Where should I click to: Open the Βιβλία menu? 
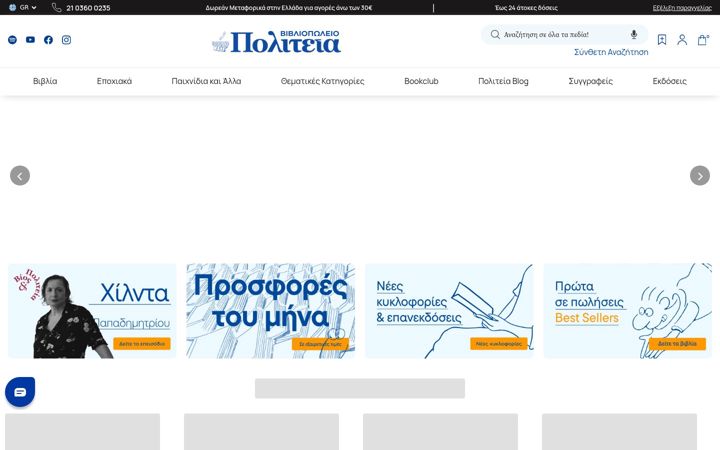[x=45, y=81]
